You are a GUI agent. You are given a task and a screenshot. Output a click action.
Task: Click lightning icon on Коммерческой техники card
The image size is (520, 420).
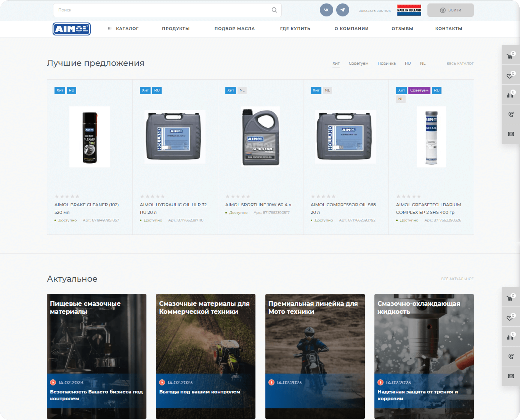pyautogui.click(x=162, y=382)
